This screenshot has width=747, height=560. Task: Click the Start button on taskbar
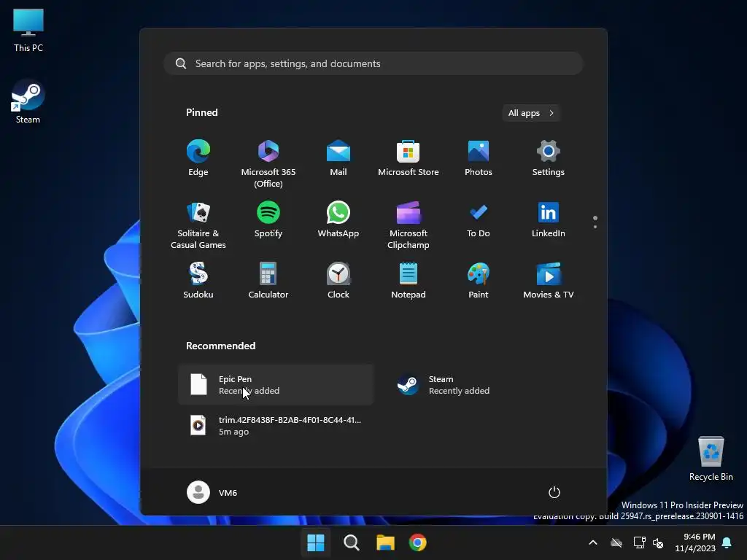[315, 542]
